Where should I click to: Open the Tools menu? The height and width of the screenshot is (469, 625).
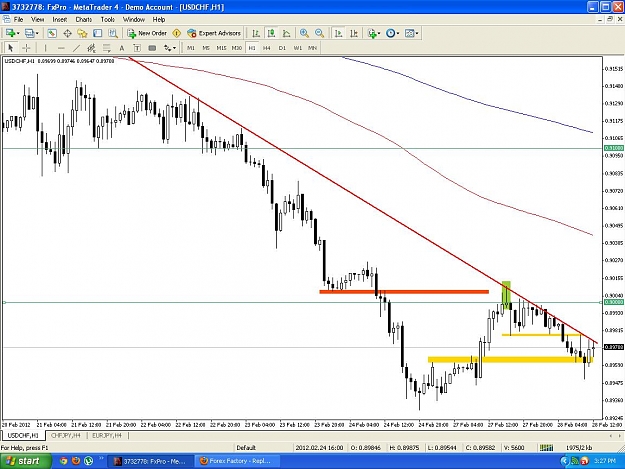[x=108, y=20]
